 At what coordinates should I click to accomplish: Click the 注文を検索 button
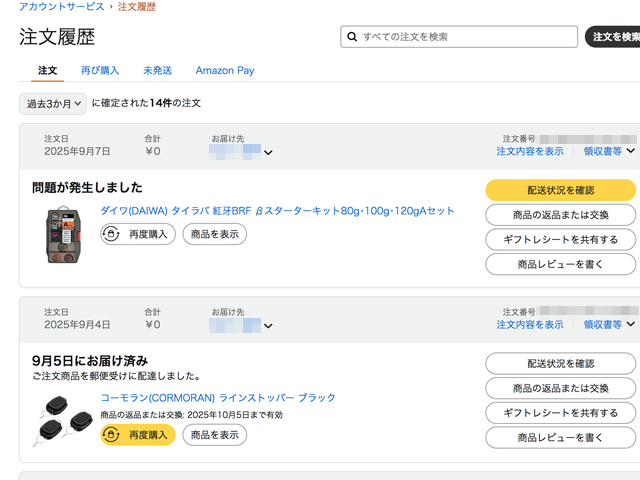[613, 37]
